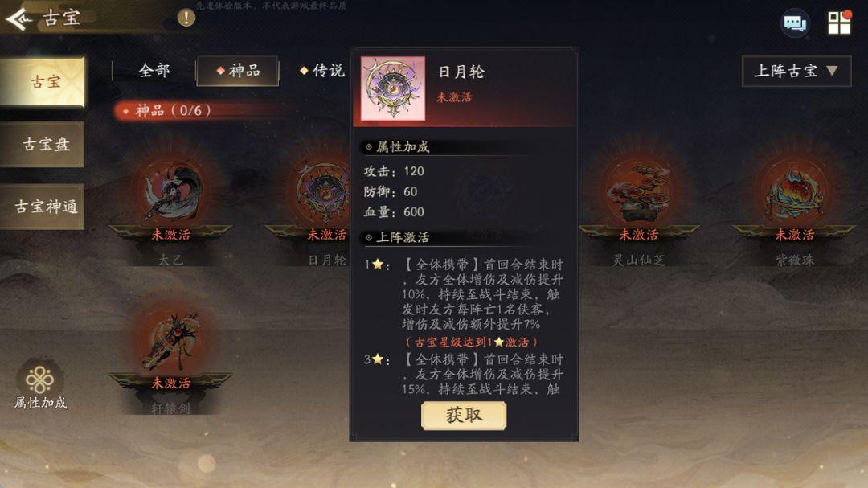Screen dimensions: 868x488
Task: Open the chat messages icon
Action: pyautogui.click(x=795, y=23)
